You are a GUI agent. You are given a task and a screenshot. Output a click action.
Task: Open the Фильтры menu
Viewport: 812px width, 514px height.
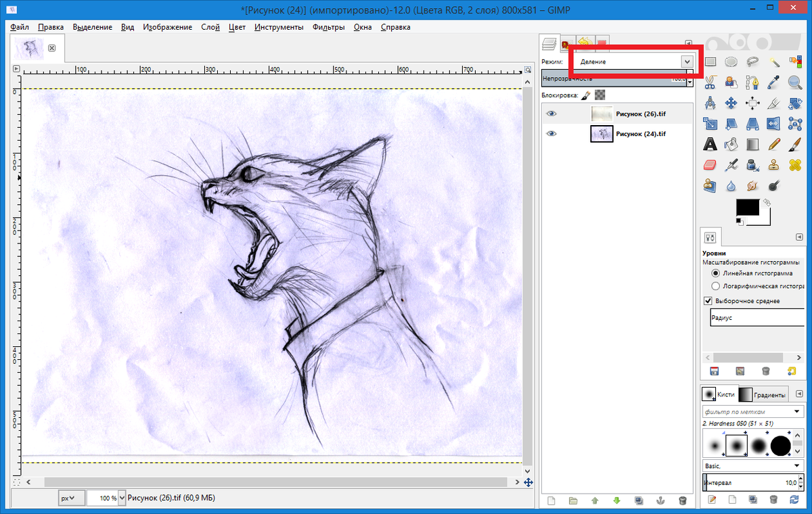pyautogui.click(x=329, y=27)
